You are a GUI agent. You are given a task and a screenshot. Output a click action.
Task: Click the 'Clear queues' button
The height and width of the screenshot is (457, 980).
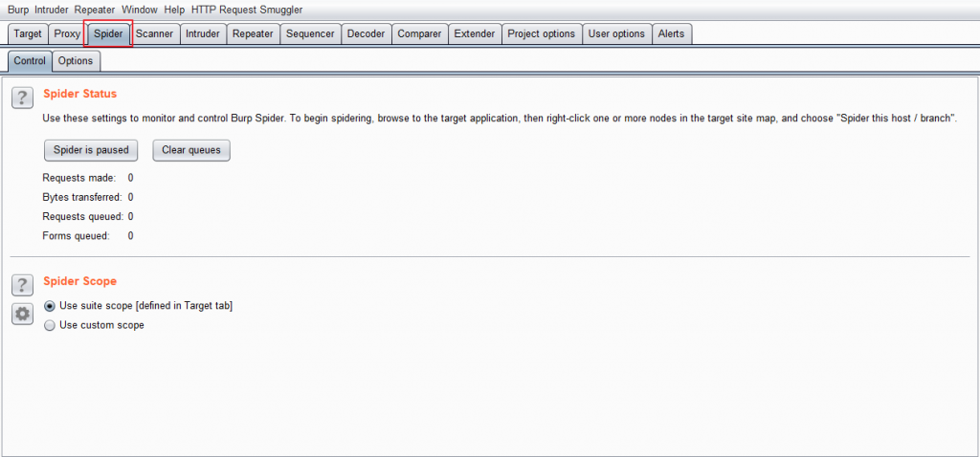191,150
